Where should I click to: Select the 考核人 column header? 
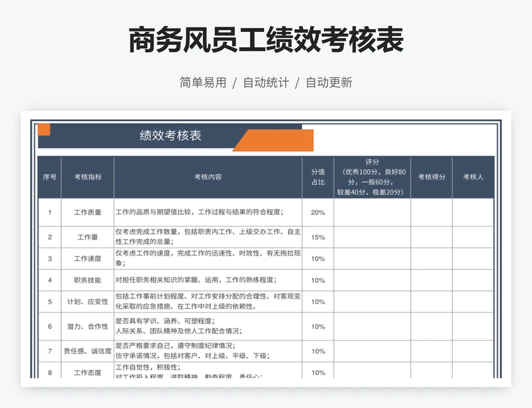point(473,177)
